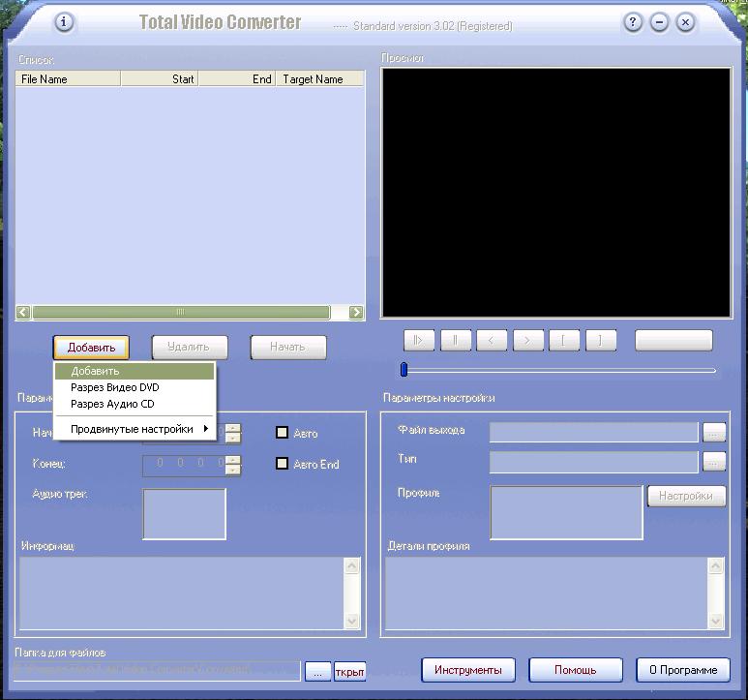Click the black preview video area
Screen dimensions: 748x700
pyautogui.click(x=556, y=193)
